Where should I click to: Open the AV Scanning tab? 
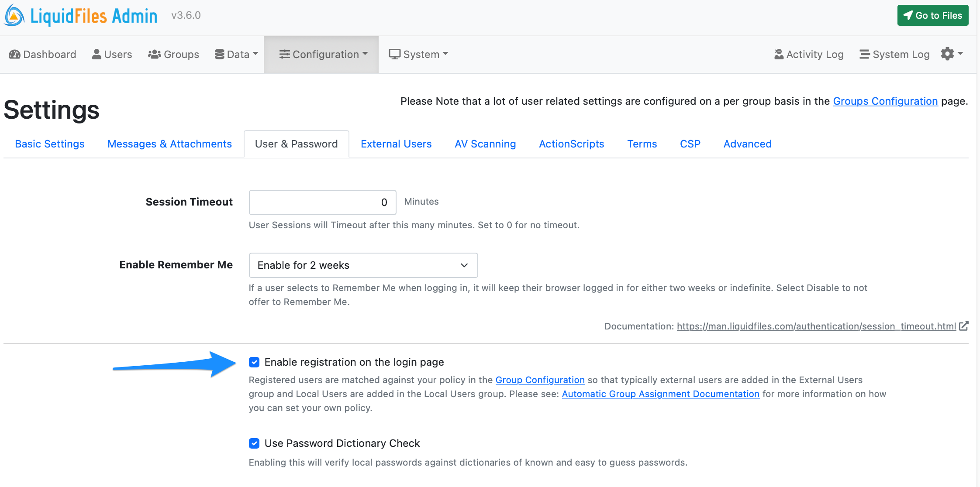tap(485, 144)
